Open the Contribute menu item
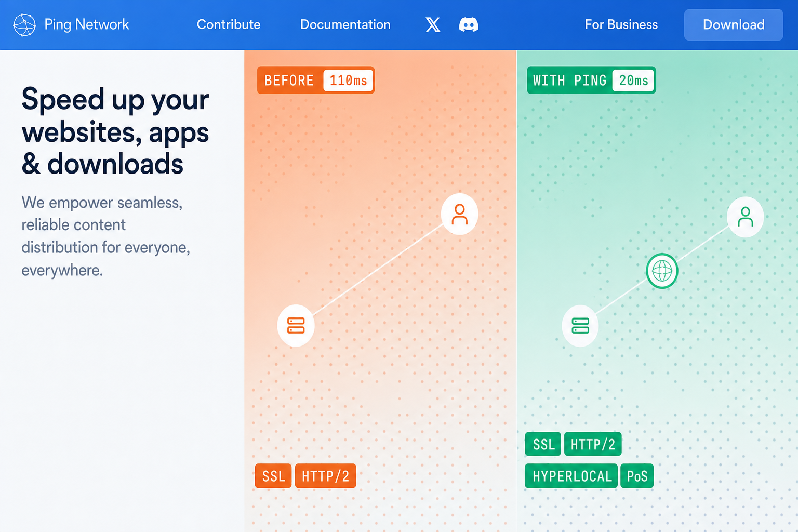 (229, 24)
